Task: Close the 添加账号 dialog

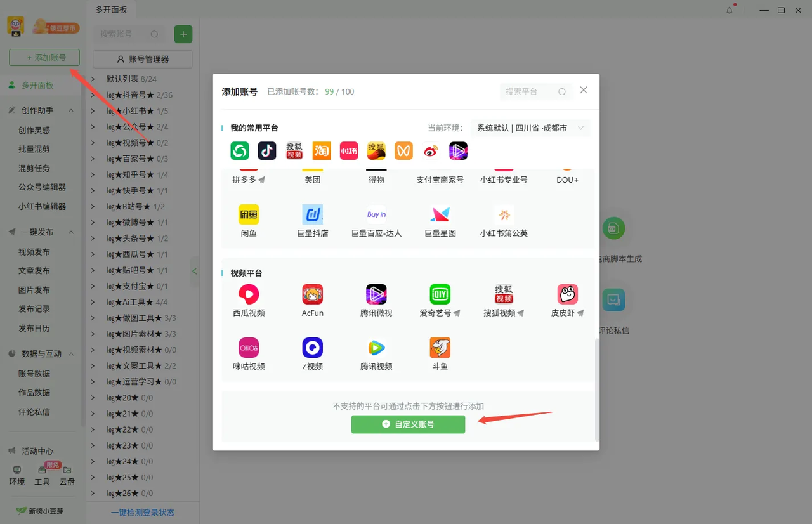Action: point(584,90)
